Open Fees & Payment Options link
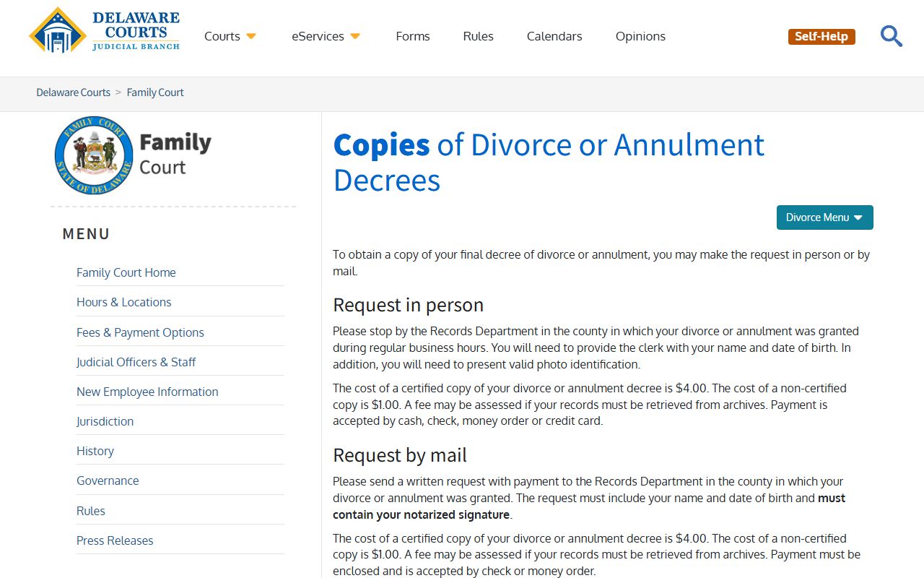This screenshot has width=924, height=578. pyautogui.click(x=140, y=332)
